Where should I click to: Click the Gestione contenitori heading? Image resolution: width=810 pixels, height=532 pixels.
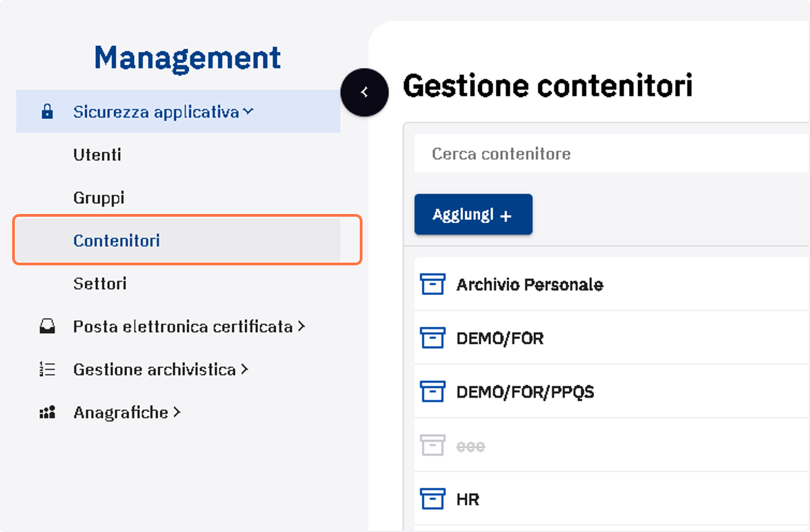(x=548, y=86)
